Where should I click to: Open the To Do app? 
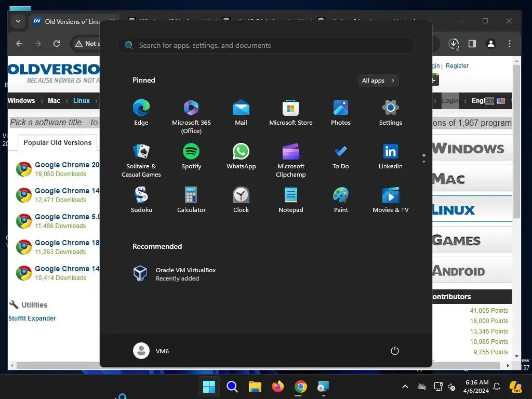341,156
